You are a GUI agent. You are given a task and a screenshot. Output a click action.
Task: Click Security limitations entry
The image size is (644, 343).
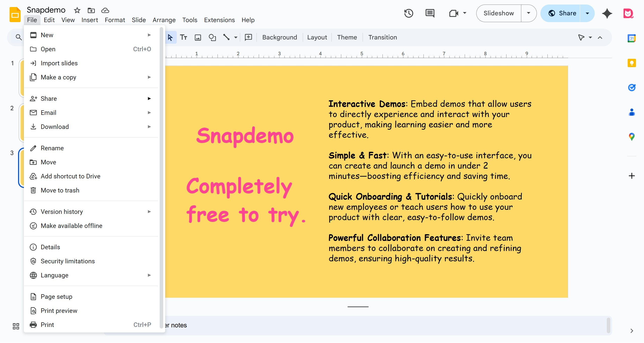[91, 261]
